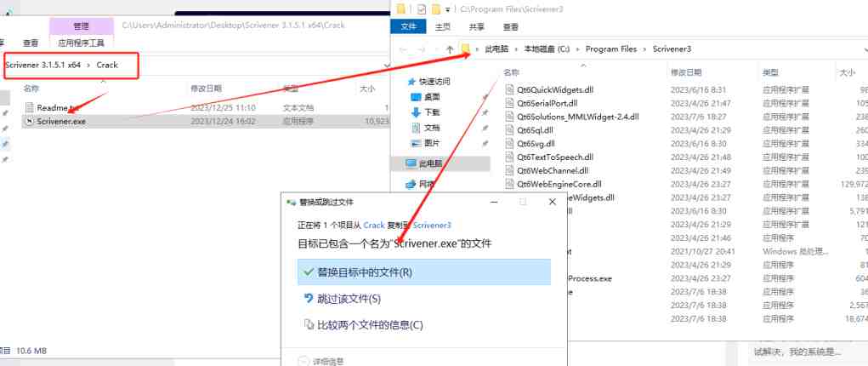
Task: Open the 应用程序工具 ribbon tab
Action: pyautogui.click(x=82, y=43)
